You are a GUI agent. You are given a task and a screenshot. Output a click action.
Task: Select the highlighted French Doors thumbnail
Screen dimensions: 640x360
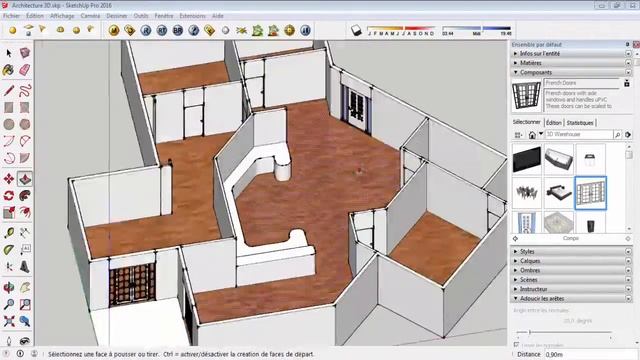(x=590, y=193)
